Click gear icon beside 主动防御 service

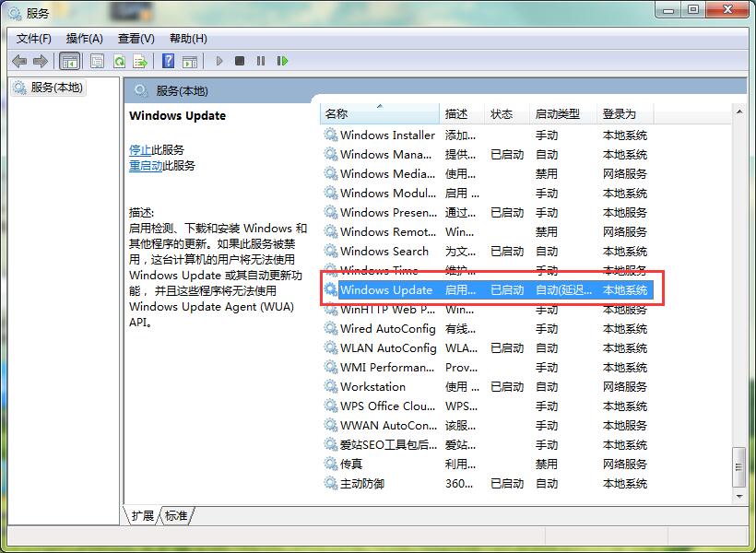[331, 483]
